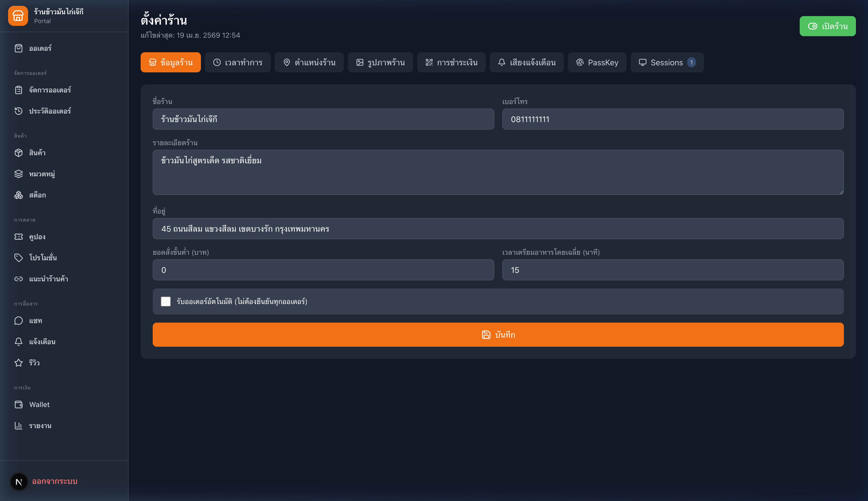The image size is (868, 501).
Task: Select the PassKey tab
Action: click(x=597, y=62)
